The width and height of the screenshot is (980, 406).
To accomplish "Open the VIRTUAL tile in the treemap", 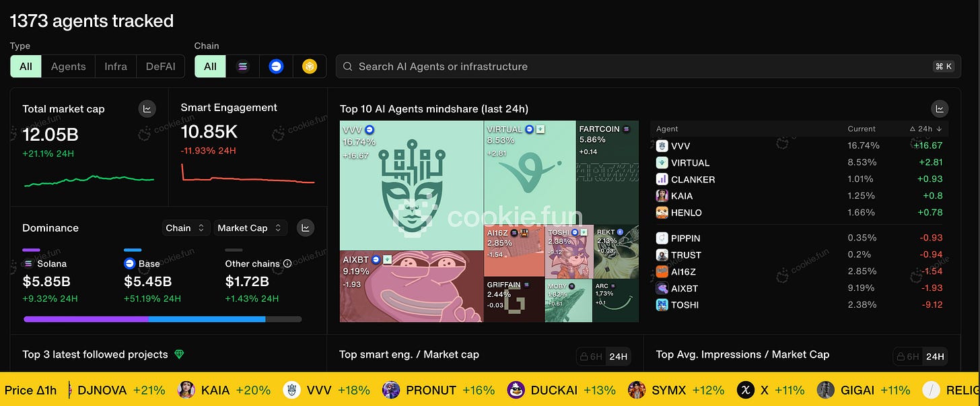I will [530, 172].
